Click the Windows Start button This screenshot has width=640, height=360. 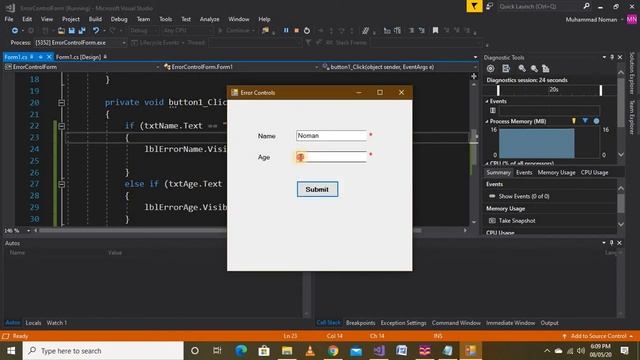coord(11,351)
